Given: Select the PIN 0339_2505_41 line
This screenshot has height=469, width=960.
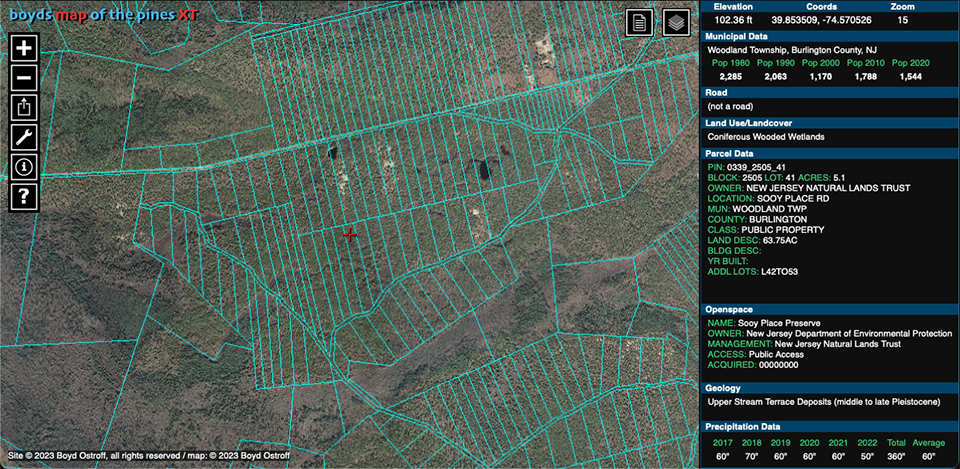Looking at the screenshot, I should click(746, 167).
